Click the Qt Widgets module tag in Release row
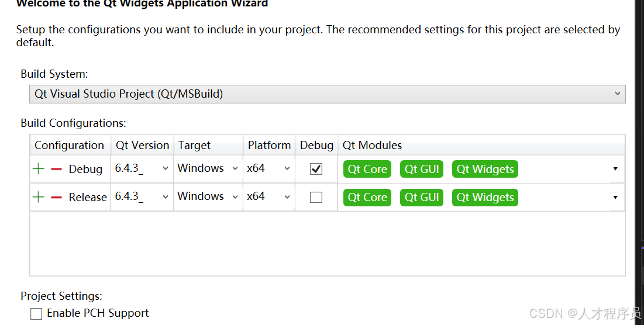Image resolution: width=644 pixels, height=325 pixels. 485,197
